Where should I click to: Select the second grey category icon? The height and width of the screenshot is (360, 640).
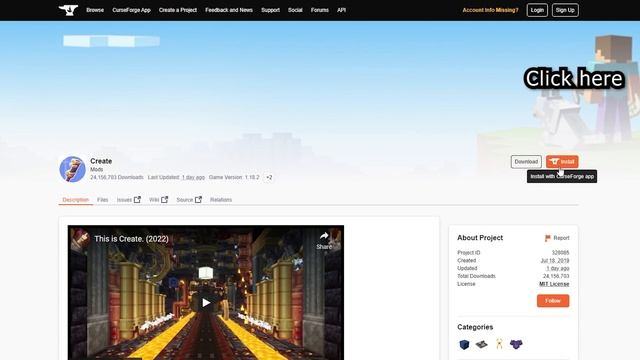tap(482, 344)
